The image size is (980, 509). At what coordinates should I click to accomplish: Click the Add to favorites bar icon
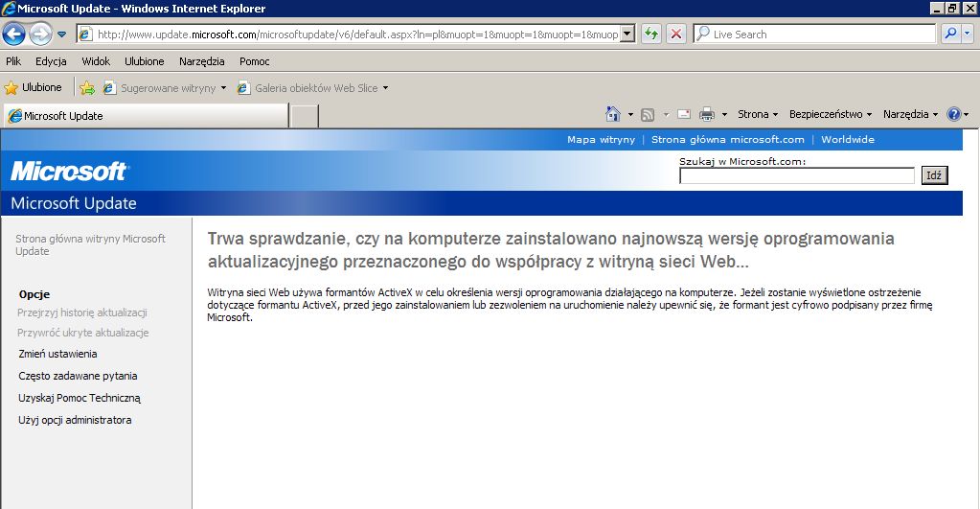(x=87, y=88)
